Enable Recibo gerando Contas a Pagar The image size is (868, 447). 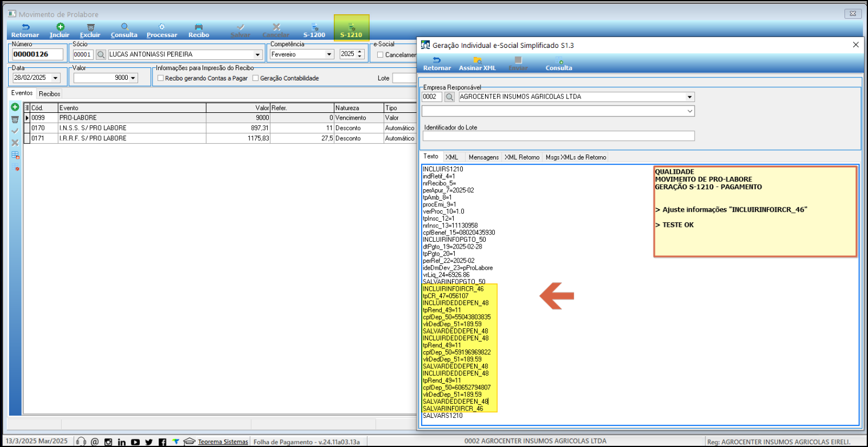(x=161, y=78)
